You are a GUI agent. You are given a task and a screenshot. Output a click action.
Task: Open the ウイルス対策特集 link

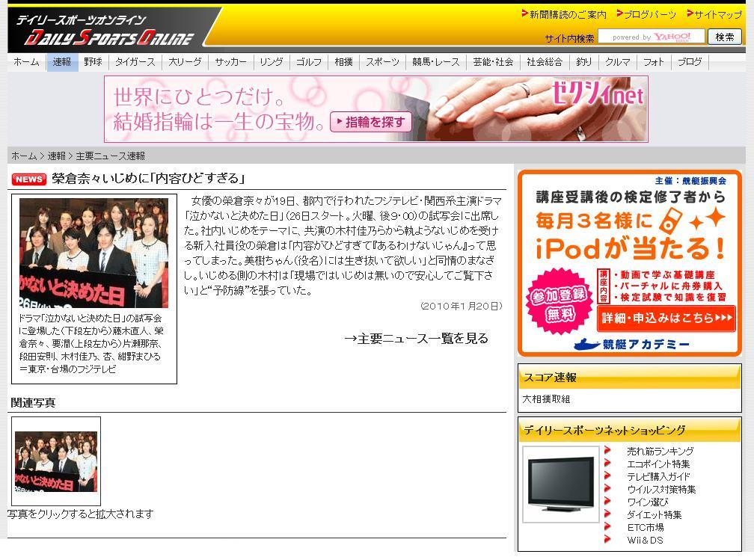(662, 489)
